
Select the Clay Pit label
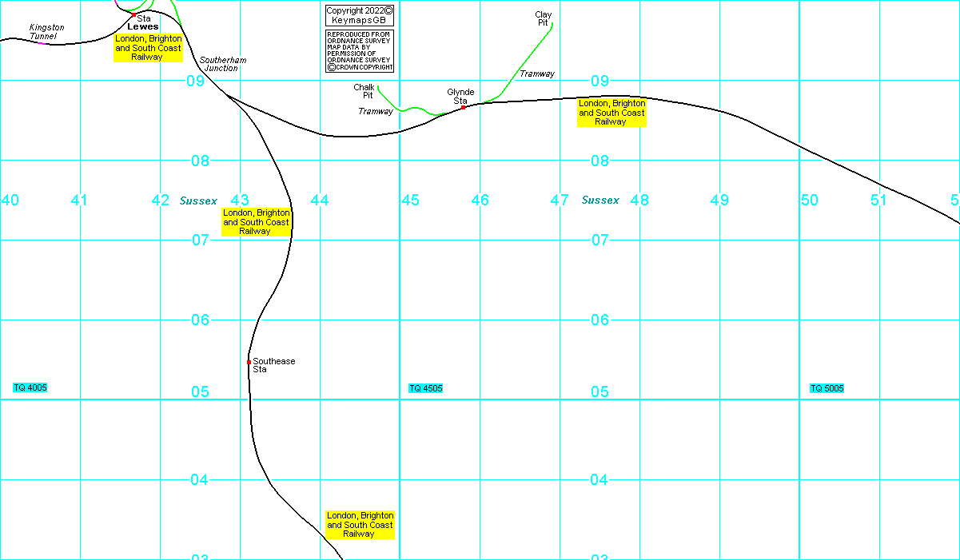coord(543,19)
